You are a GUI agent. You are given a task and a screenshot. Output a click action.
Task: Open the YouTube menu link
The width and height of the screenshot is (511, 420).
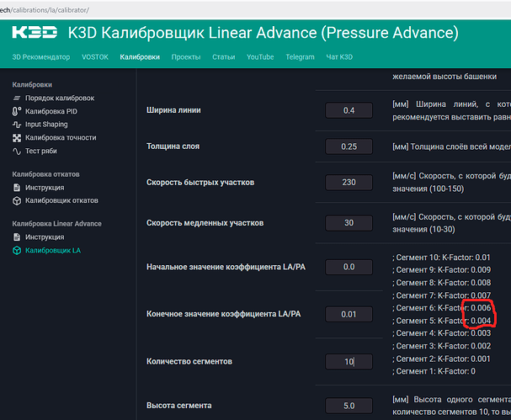(x=260, y=57)
